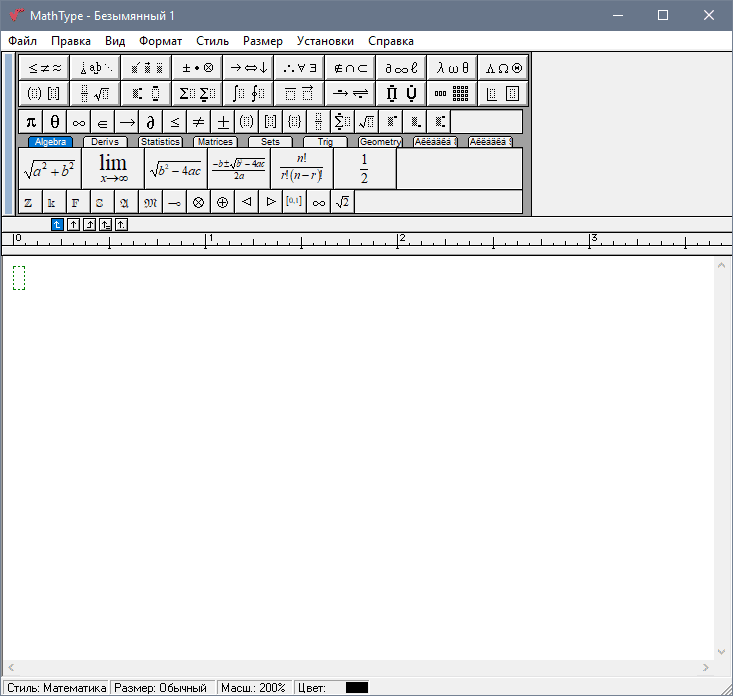Insert the less-than-or-equal symbol
Image resolution: width=733 pixels, height=696 pixels.
pos(174,122)
